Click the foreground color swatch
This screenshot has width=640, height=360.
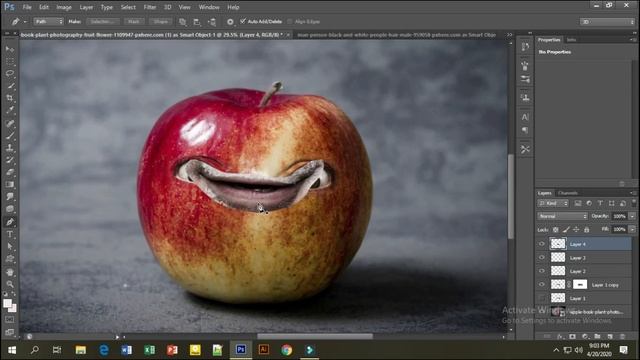(7, 303)
